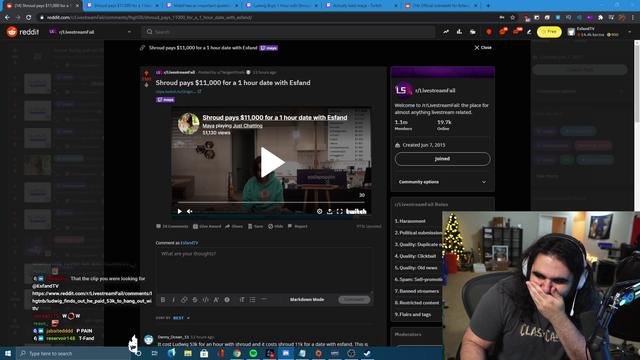
Task: Share the post
Action: tap(234, 226)
